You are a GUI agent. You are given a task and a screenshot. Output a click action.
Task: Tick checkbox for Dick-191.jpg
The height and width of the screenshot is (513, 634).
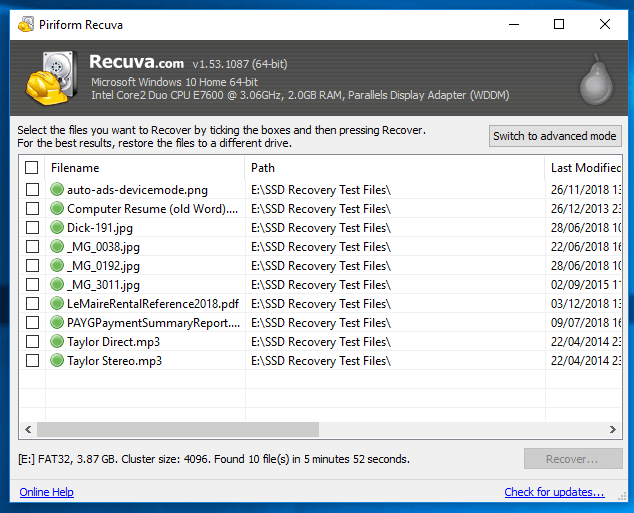click(x=32, y=227)
